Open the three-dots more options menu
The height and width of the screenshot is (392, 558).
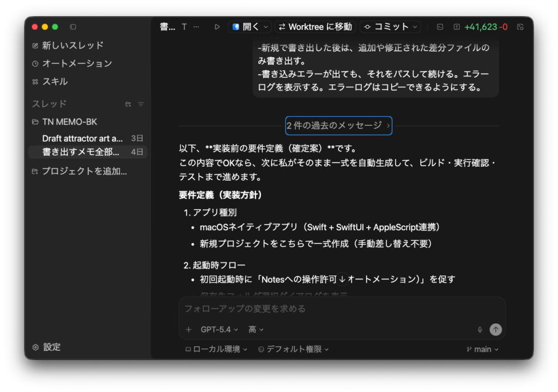coord(196,27)
